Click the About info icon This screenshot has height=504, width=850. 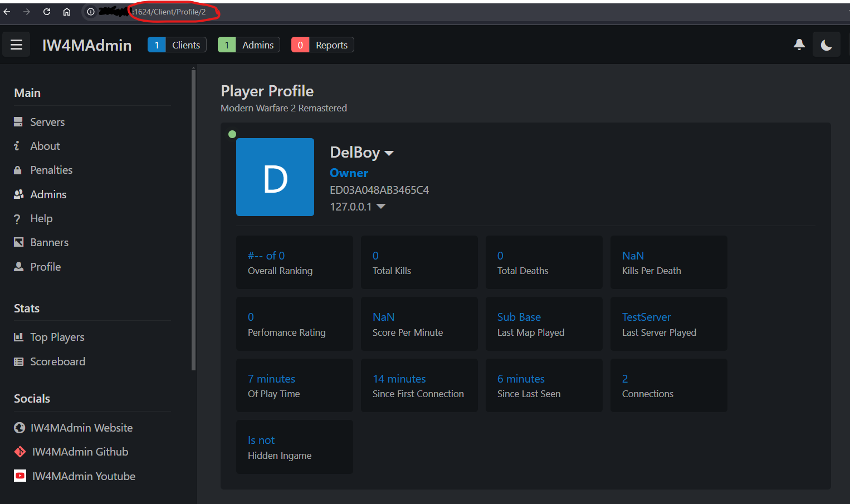17,146
